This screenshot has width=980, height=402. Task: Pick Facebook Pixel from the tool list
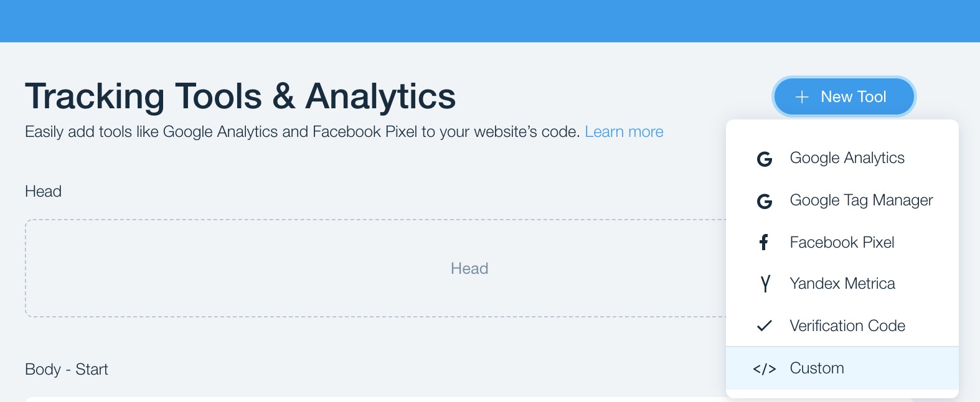click(x=842, y=242)
